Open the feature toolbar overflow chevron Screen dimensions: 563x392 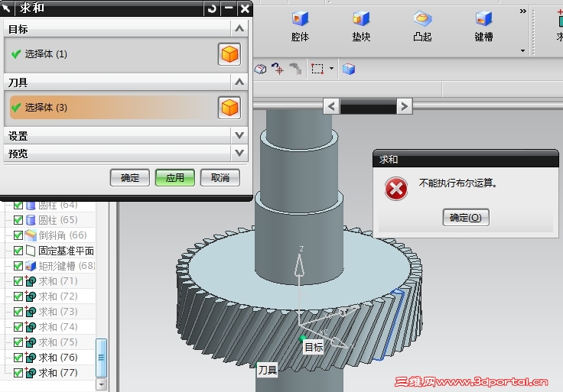pyautogui.click(x=522, y=11)
